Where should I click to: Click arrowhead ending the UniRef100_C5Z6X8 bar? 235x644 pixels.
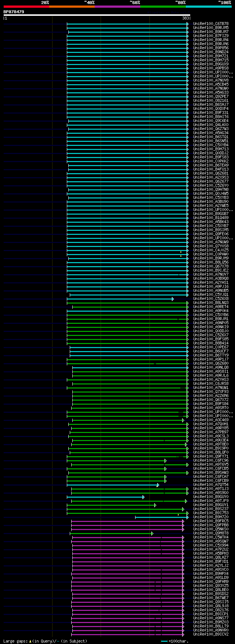click(x=173, y=299)
